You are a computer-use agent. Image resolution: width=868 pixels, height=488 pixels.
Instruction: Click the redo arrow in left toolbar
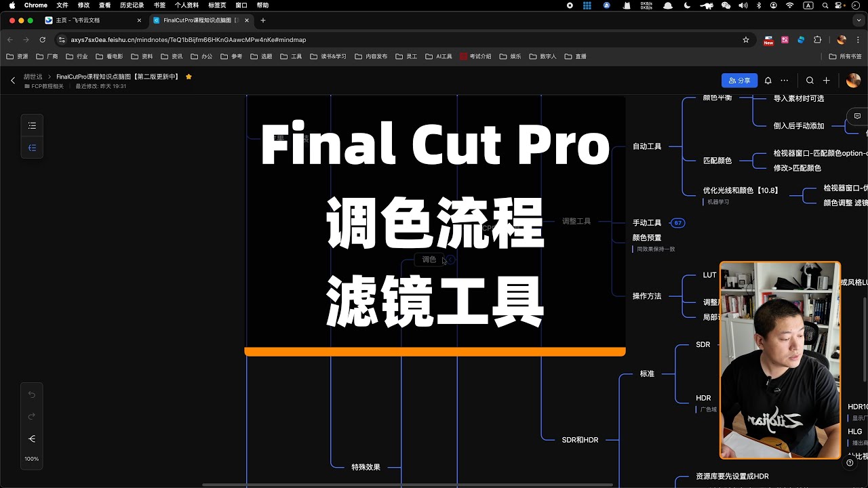point(32,416)
